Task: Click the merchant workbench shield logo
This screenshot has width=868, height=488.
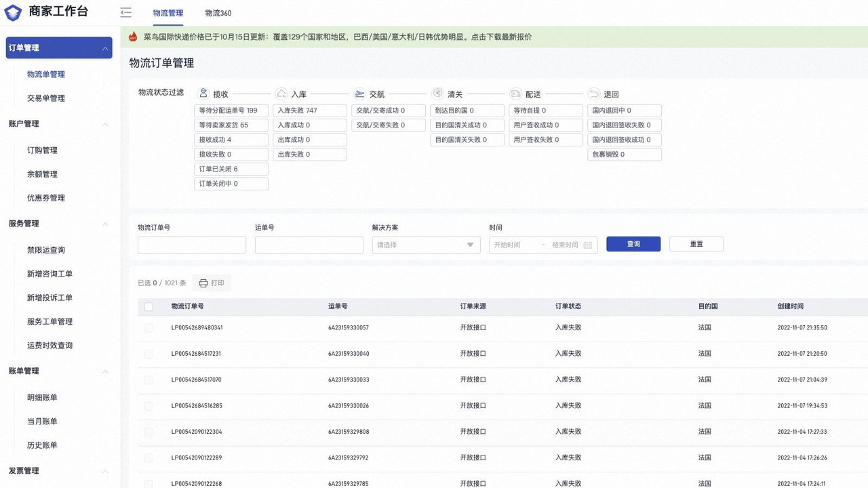Action: (13, 13)
